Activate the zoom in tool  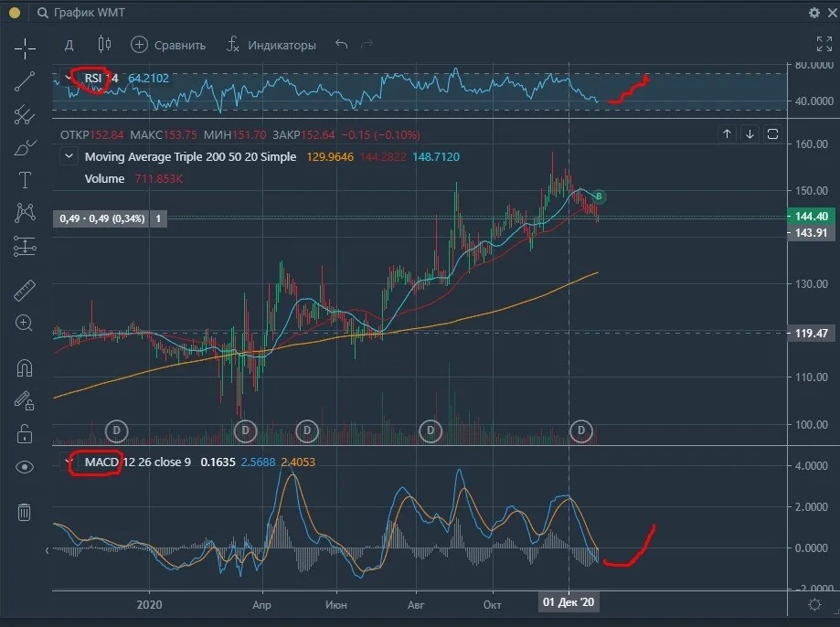pos(24,323)
